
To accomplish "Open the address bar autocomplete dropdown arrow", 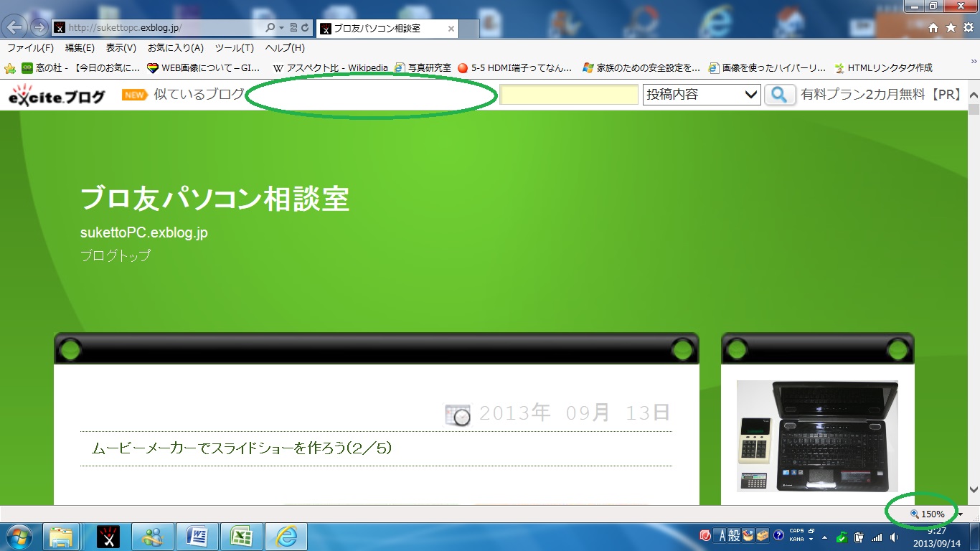I will tap(281, 28).
